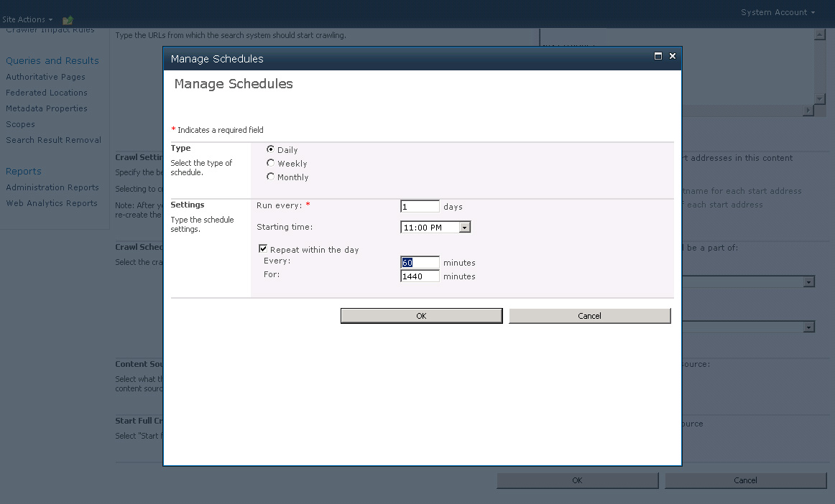The width and height of the screenshot is (835, 504).
Task: Uncheck Repeat within the day
Action: coord(262,248)
